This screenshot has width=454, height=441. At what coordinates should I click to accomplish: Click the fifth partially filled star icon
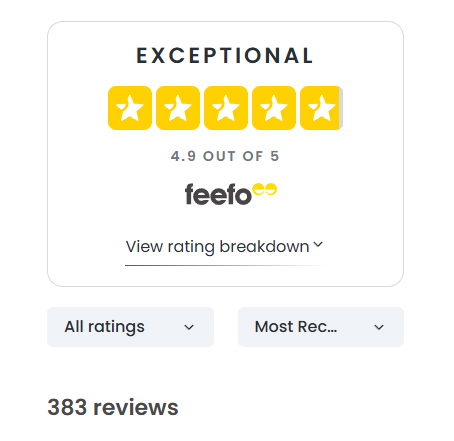tap(322, 108)
